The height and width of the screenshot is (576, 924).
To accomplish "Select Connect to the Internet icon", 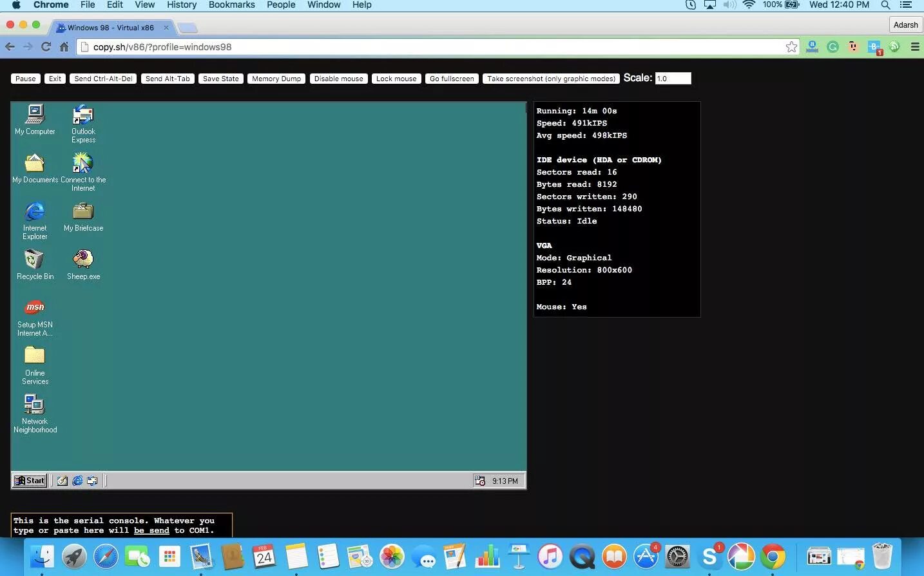I will (x=83, y=172).
